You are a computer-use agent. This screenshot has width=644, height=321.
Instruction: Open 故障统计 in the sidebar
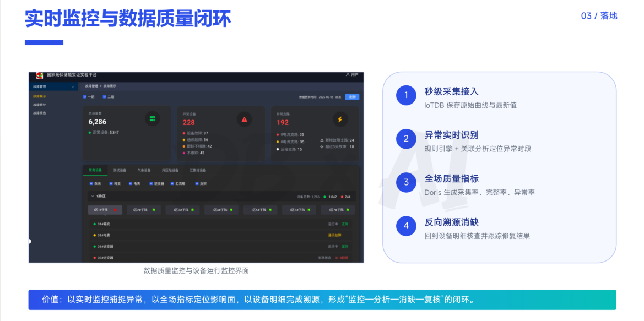(40, 105)
